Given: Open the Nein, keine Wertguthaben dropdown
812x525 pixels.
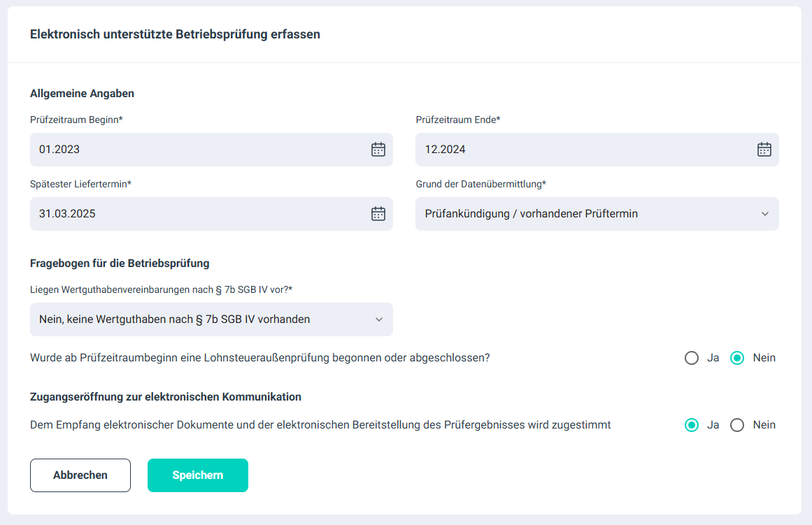Looking at the screenshot, I should click(x=211, y=319).
